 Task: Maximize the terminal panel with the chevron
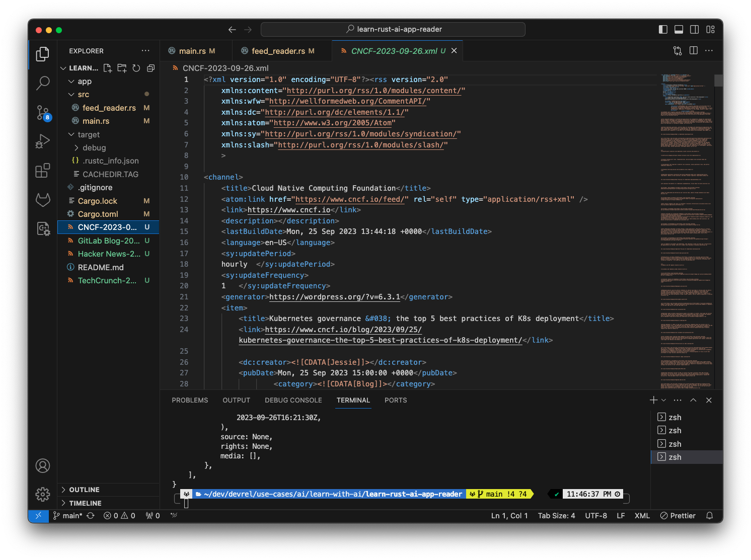point(693,400)
